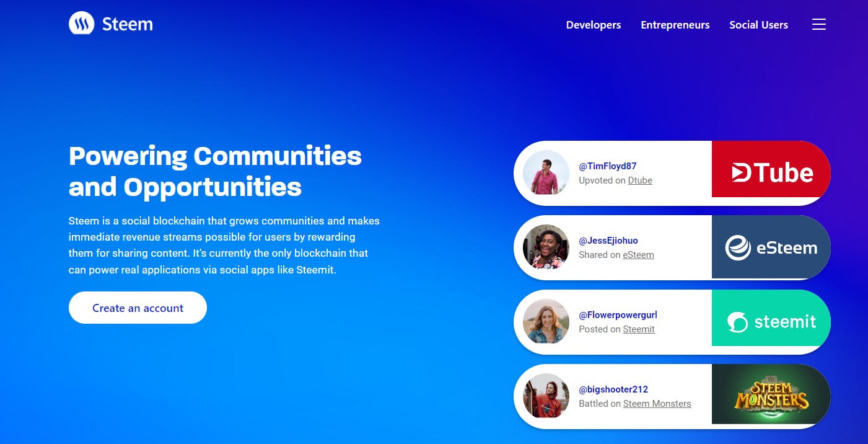Click the Steem Monsters logo banner
This screenshot has height=444, width=868.
pyautogui.click(x=771, y=394)
